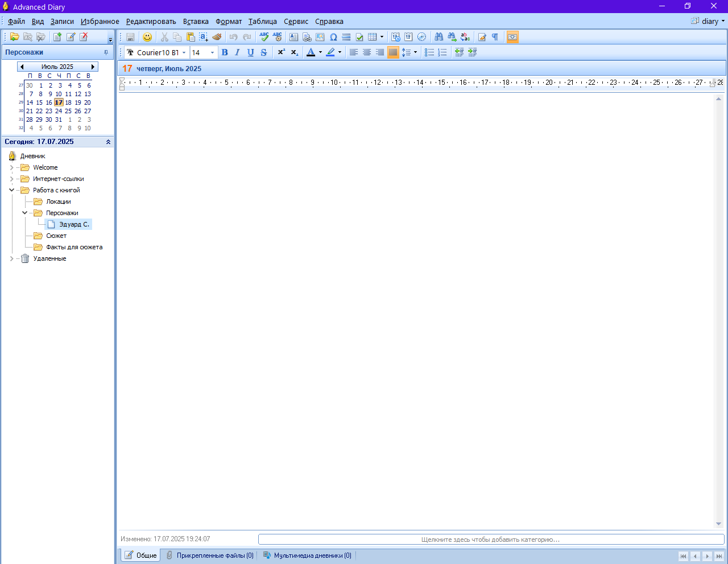
Task: Open the Courier10 font name dropdown
Action: (184, 52)
